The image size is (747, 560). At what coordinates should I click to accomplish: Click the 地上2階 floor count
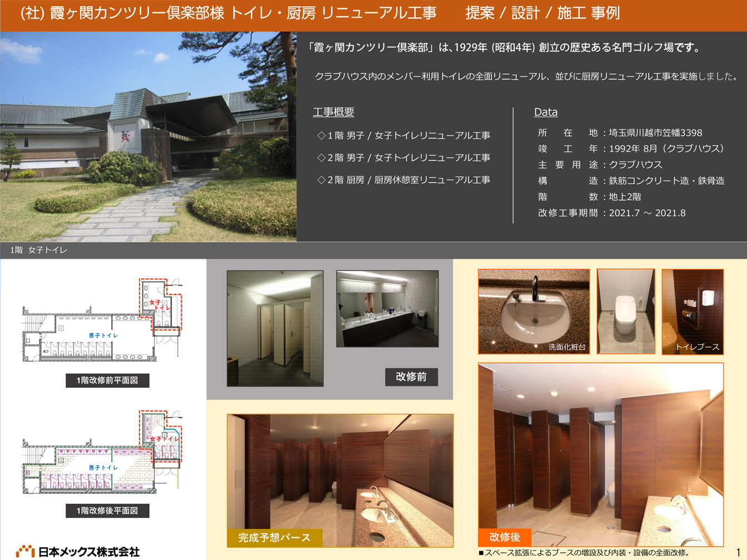click(625, 197)
